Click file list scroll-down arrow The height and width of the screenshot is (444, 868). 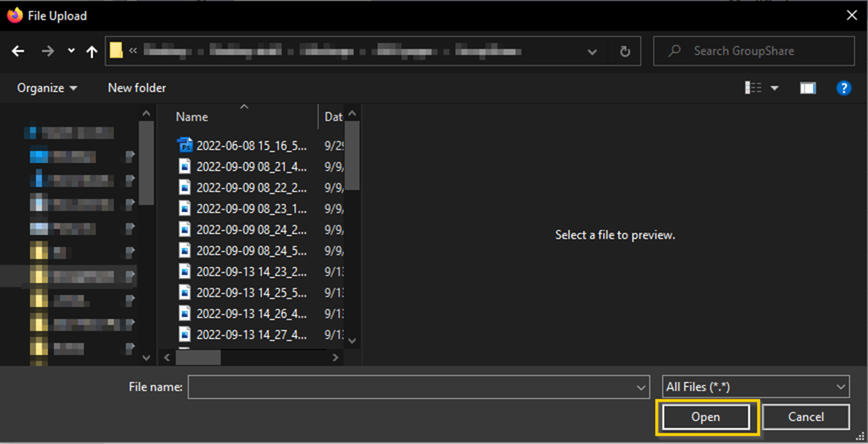pos(352,341)
